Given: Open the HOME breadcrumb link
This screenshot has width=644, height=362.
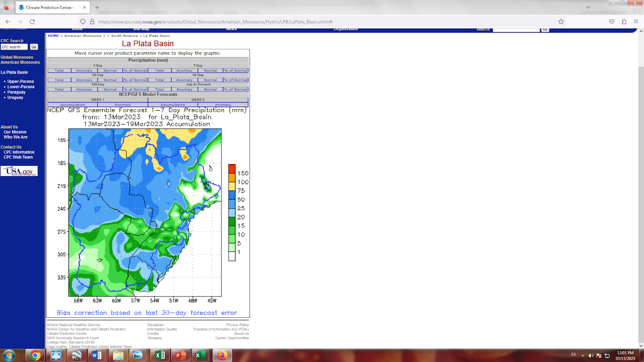Looking at the screenshot, I should point(54,36).
